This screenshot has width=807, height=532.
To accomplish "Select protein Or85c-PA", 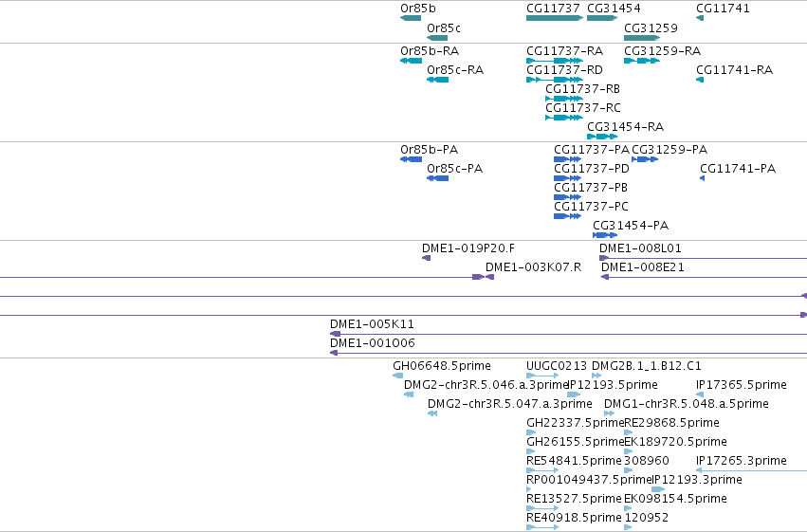I will [x=438, y=178].
